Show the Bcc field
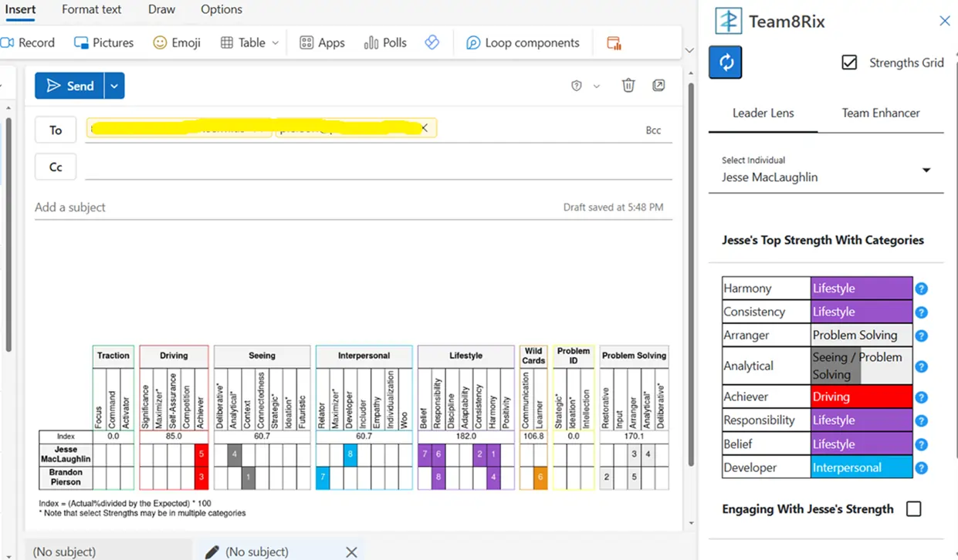This screenshot has height=560, width=958. (x=653, y=130)
